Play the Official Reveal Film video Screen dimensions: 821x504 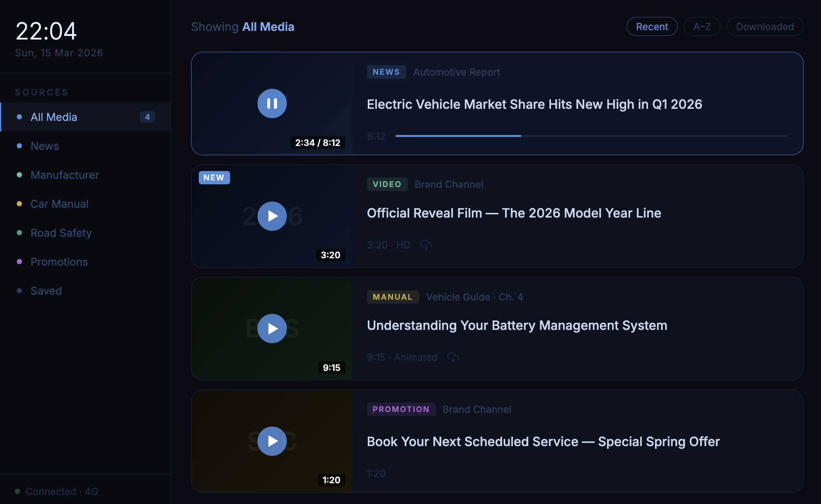click(x=272, y=216)
